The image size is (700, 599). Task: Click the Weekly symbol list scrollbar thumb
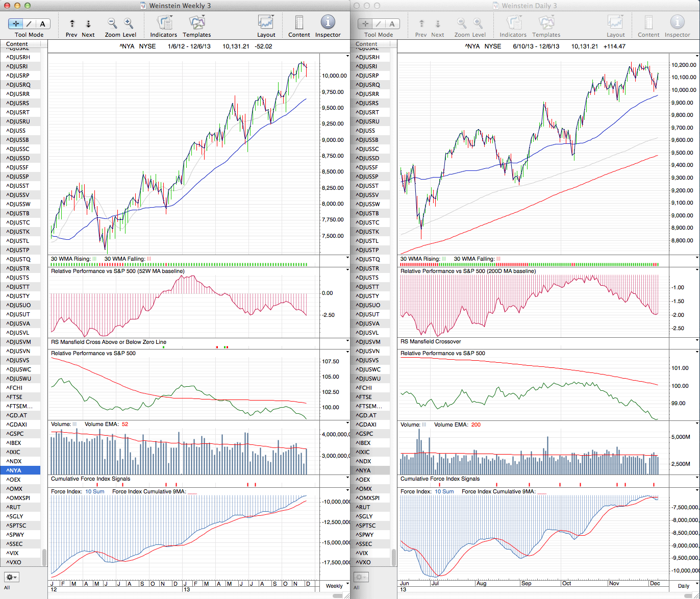click(x=44, y=556)
